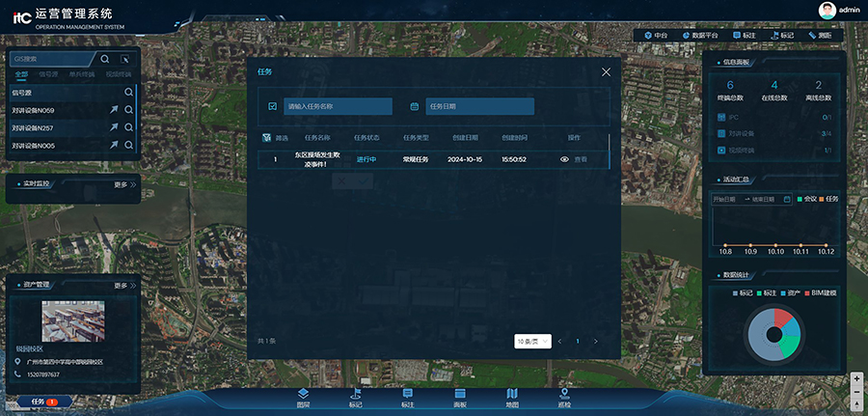Open 图层 layers from bottom bar

pyautogui.click(x=303, y=398)
